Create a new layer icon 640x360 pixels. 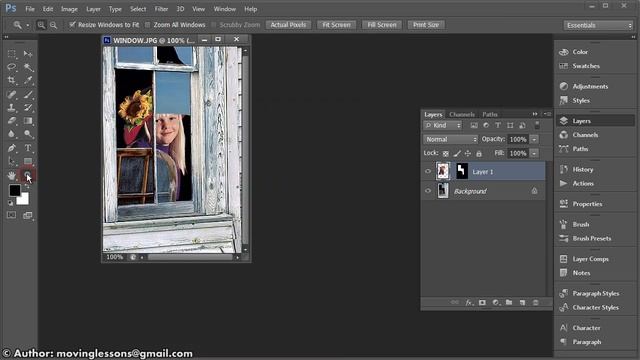click(522, 302)
